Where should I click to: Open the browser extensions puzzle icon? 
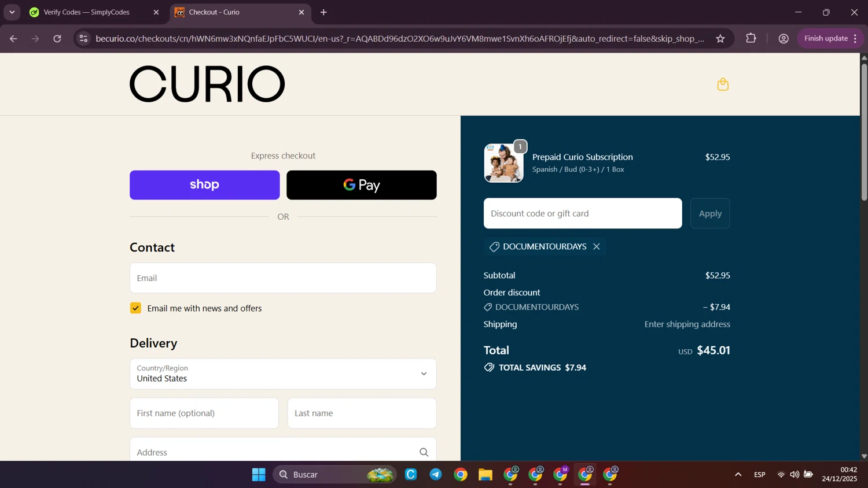pyautogui.click(x=751, y=39)
